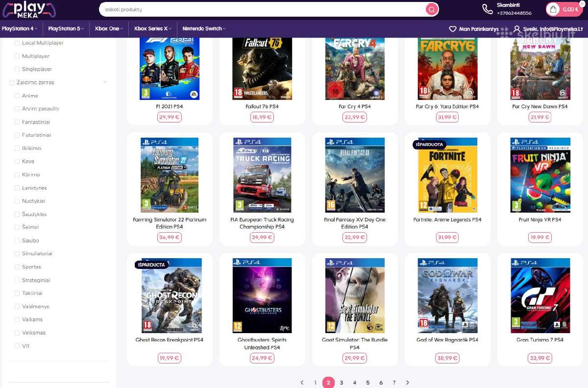This screenshot has height=388, width=588.
Task: Check the Singleplayer filter
Action: pyautogui.click(x=18, y=70)
